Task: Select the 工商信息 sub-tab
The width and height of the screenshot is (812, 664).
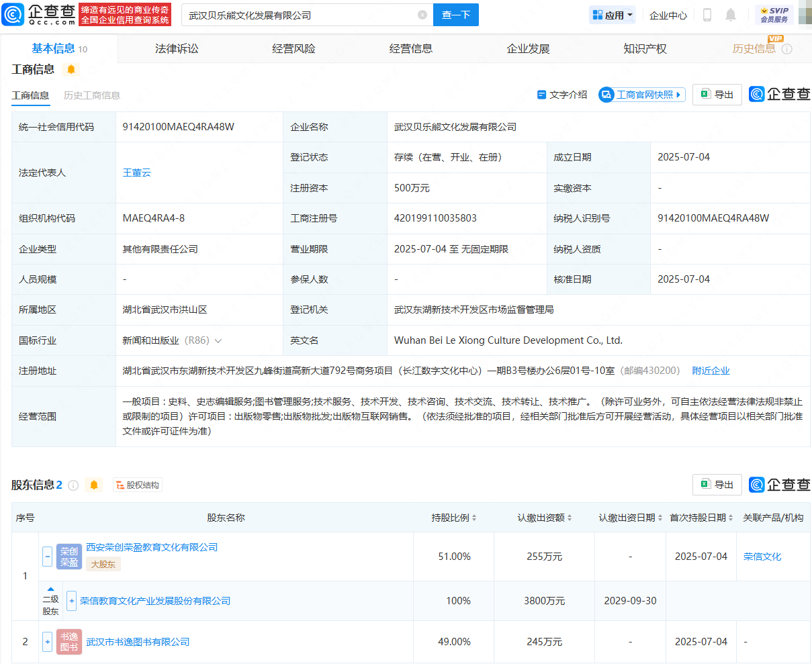Action: click(30, 95)
